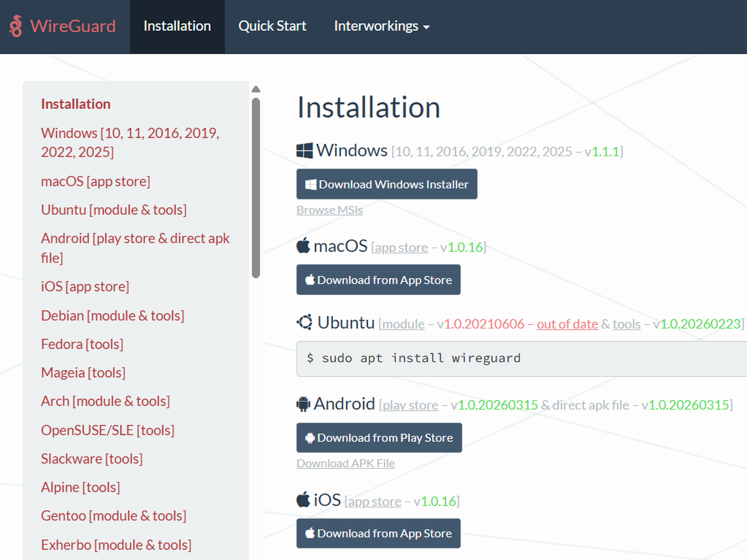Click the Windows logo beside Windows heading
The height and width of the screenshot is (560, 747).
coord(304,151)
